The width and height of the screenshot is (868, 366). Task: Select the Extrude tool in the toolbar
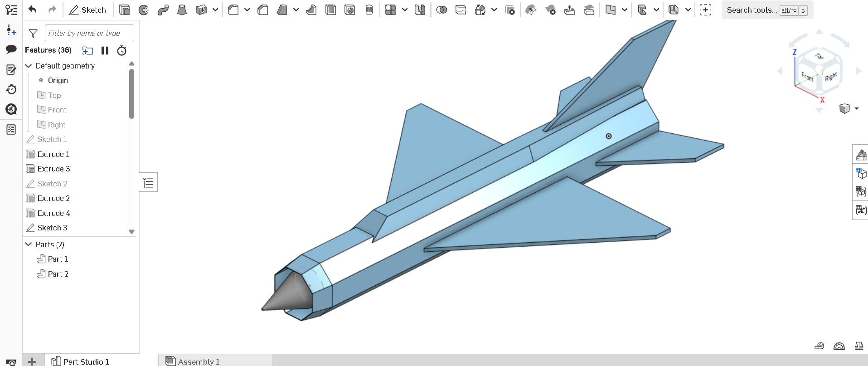(124, 10)
